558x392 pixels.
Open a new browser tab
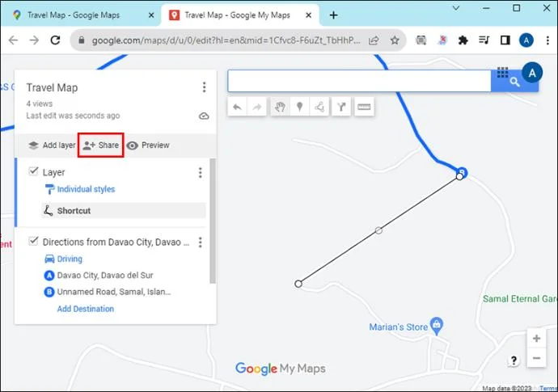pyautogui.click(x=333, y=15)
